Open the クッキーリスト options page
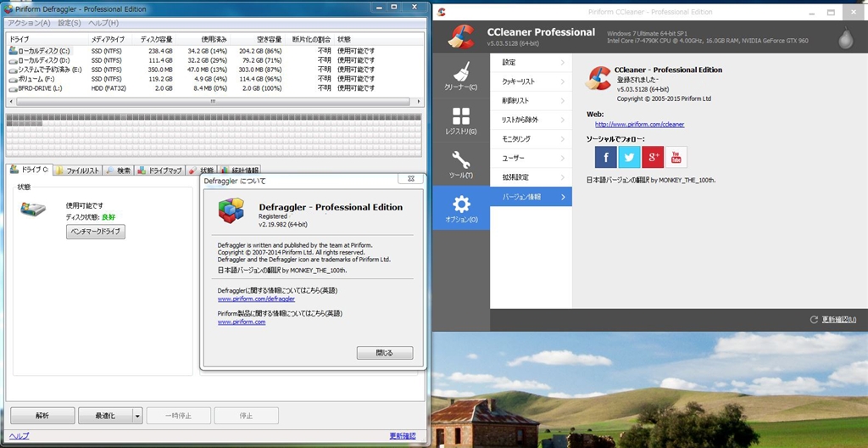The height and width of the screenshot is (448, 868). coord(531,81)
